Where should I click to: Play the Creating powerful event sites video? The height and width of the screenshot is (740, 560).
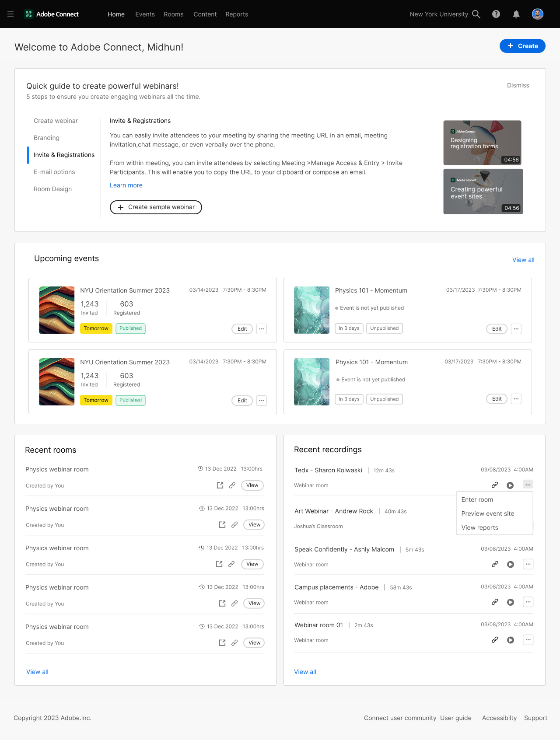click(x=483, y=192)
